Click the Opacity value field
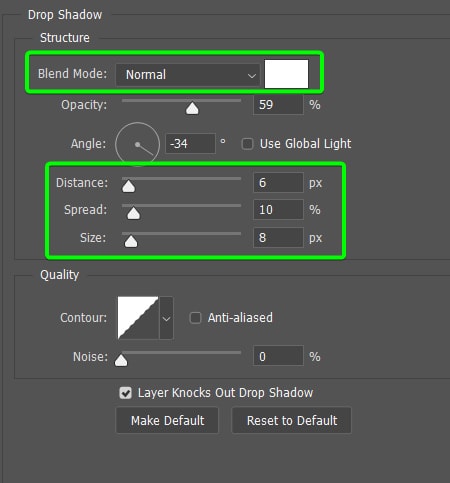 tap(278, 105)
